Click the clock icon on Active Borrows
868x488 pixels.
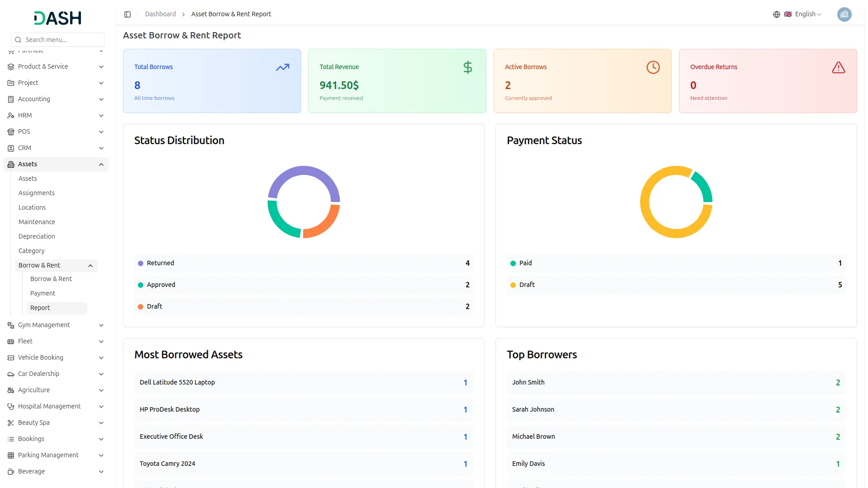pyautogui.click(x=653, y=68)
